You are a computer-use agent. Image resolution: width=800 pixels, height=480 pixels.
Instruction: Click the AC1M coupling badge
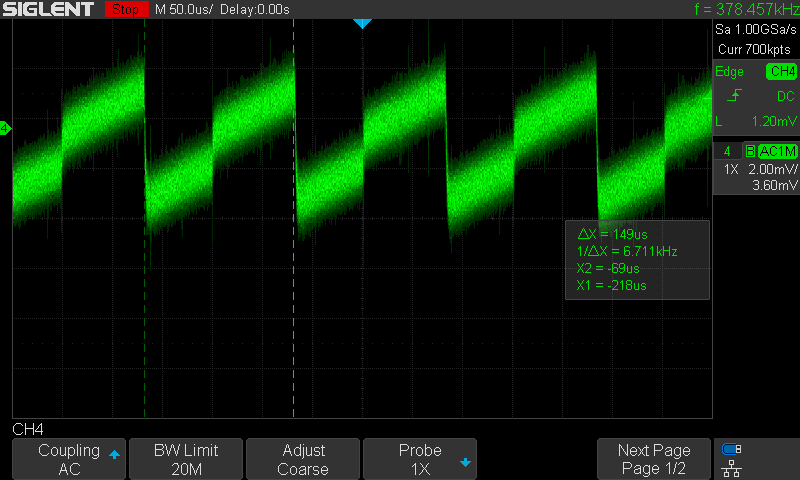coord(777,151)
